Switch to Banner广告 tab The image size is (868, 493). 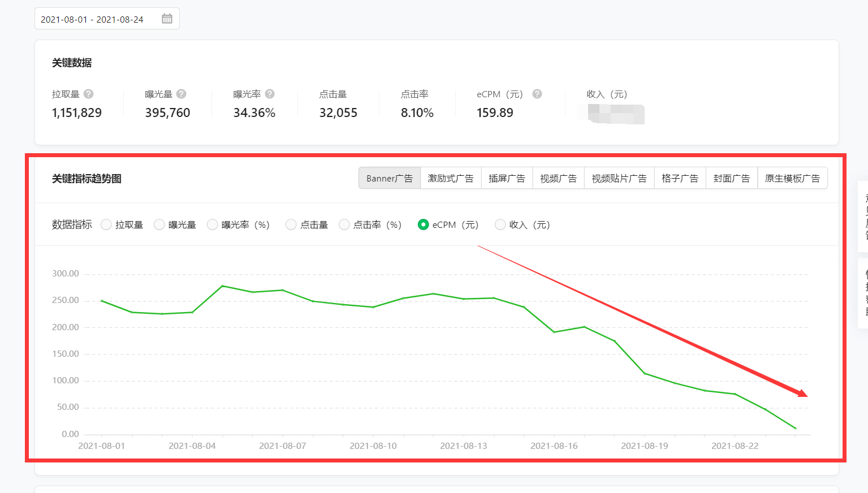[390, 178]
